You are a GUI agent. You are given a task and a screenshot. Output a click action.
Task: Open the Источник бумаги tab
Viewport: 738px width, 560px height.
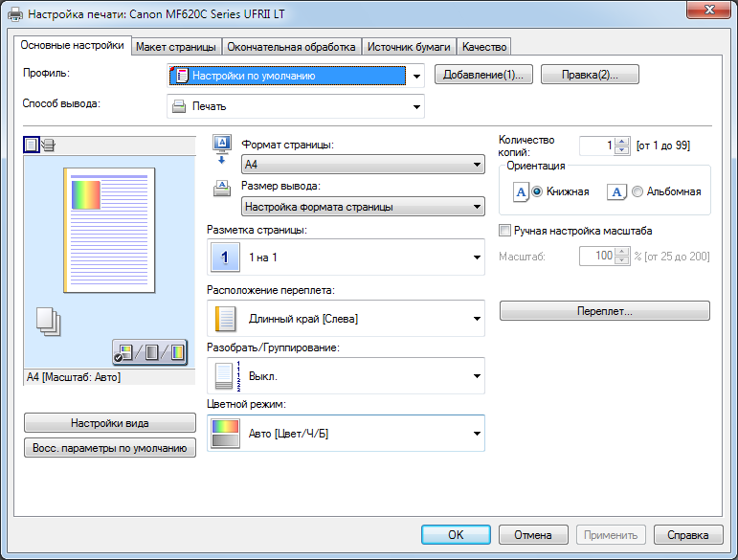409,47
